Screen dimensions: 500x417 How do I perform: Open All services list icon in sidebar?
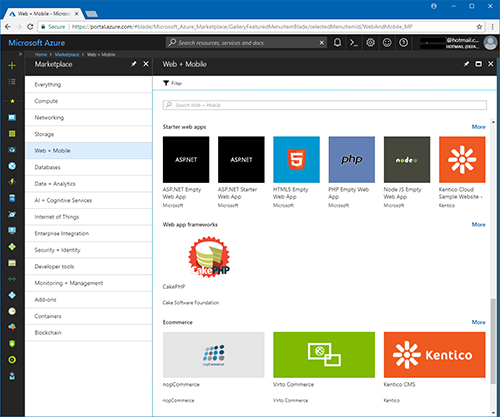point(12,82)
